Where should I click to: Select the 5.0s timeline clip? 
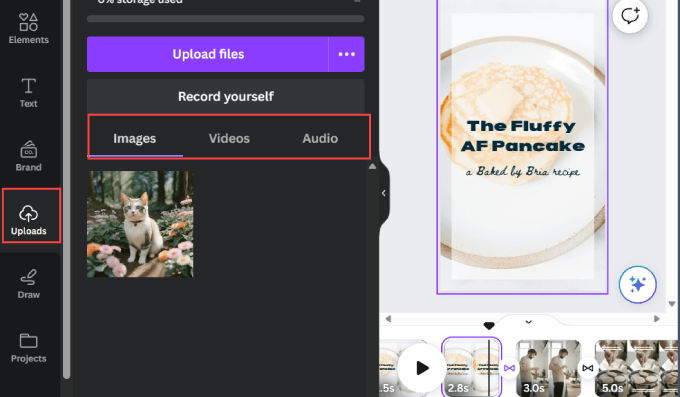point(637,368)
